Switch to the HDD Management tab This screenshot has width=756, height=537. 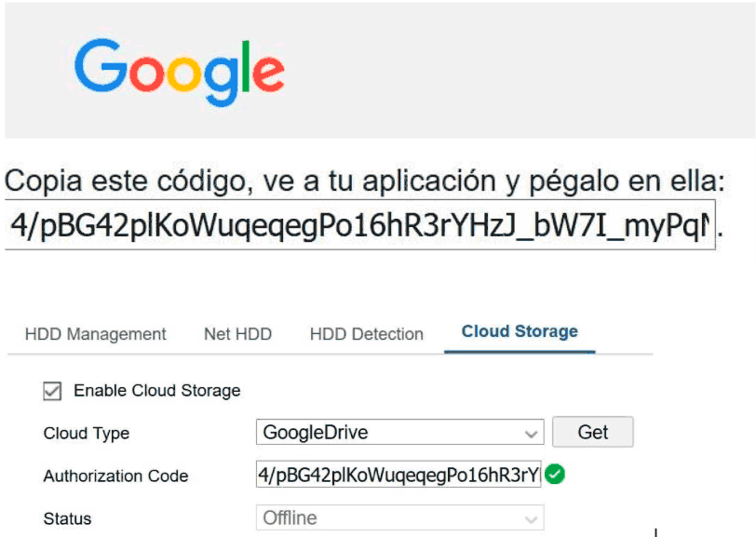95,334
